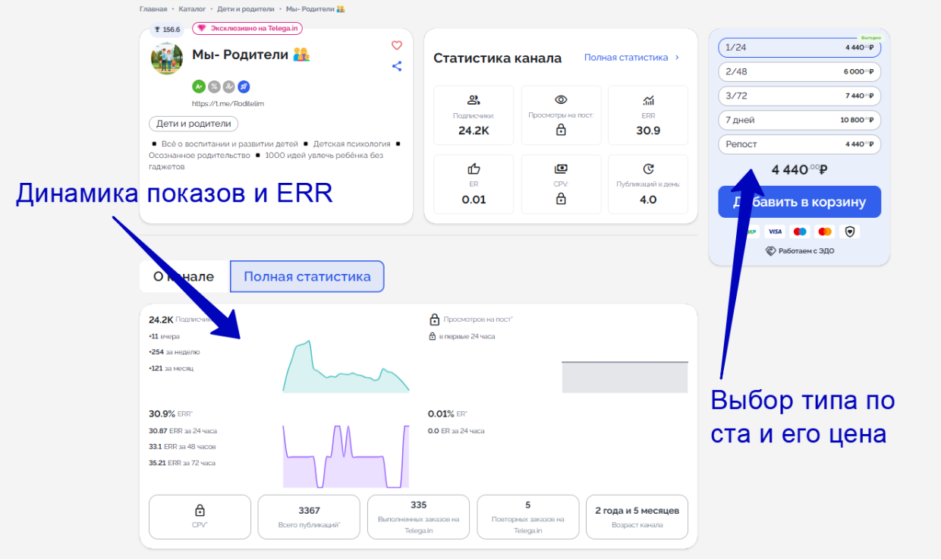
Task: Switch to the О канале tab
Action: pos(184,276)
